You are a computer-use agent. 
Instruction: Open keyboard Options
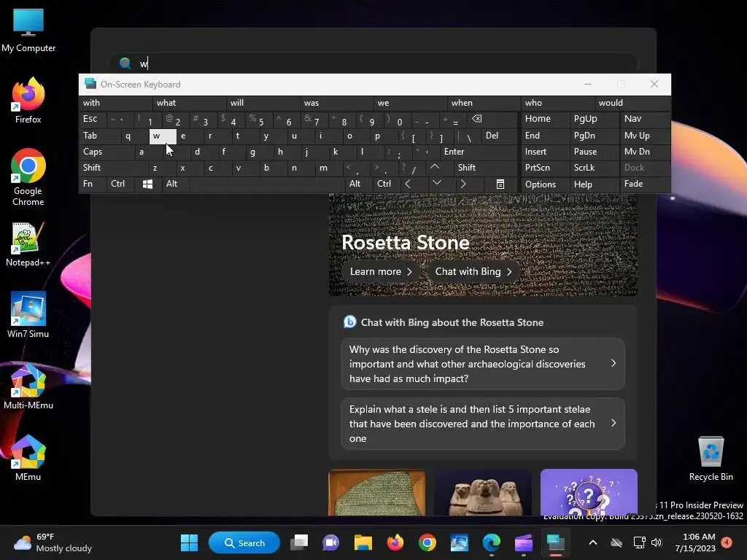(x=545, y=184)
